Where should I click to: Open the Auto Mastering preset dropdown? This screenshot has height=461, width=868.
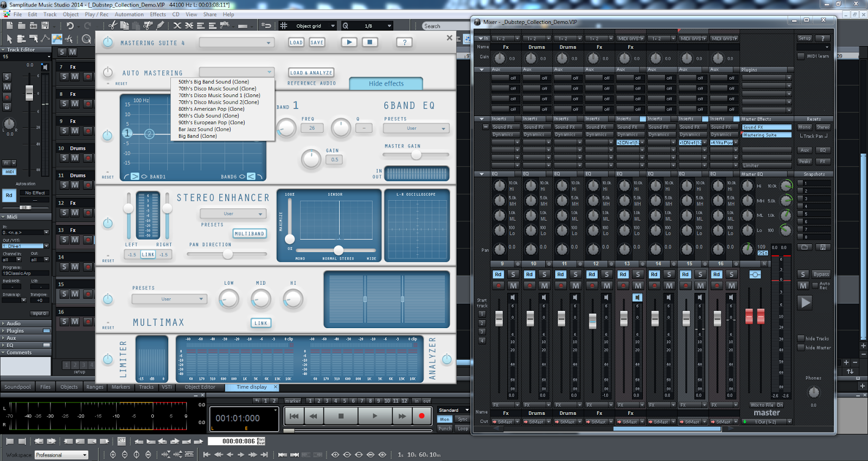click(237, 72)
